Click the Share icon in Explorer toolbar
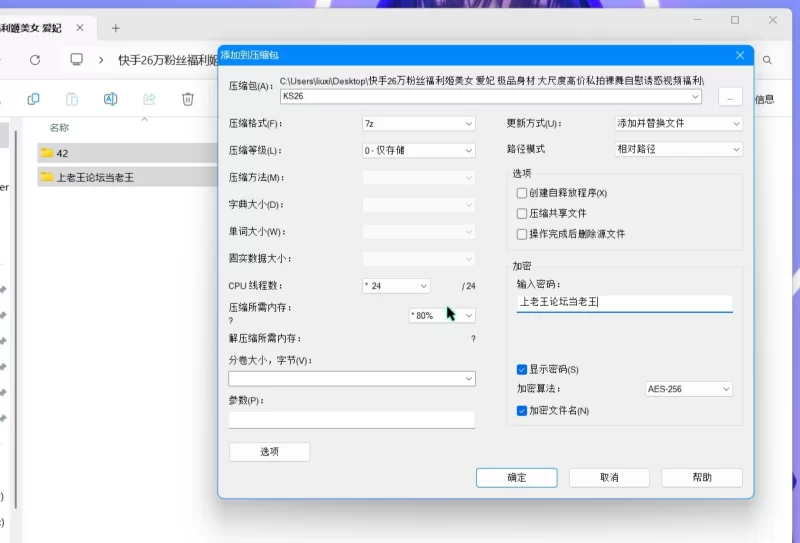The width and height of the screenshot is (800, 543). (149, 99)
